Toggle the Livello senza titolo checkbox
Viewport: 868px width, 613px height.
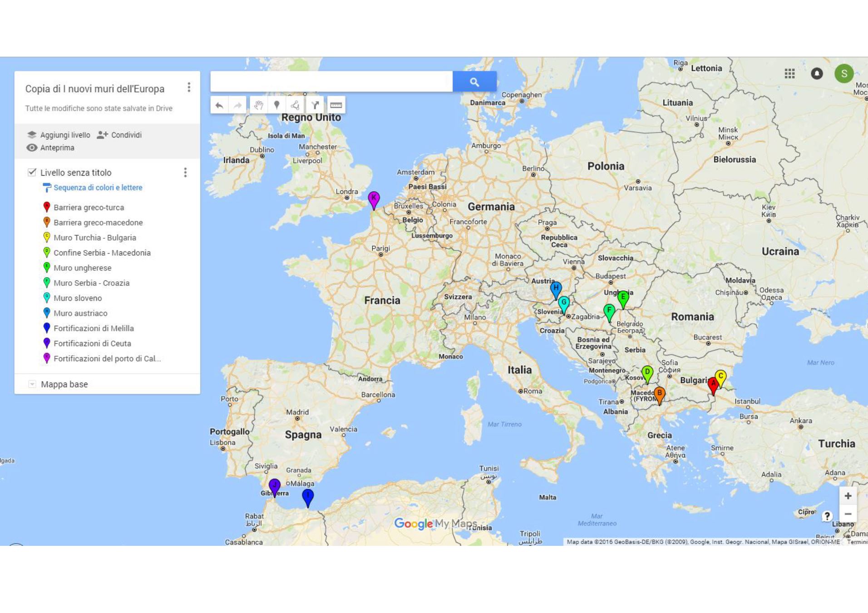click(32, 172)
